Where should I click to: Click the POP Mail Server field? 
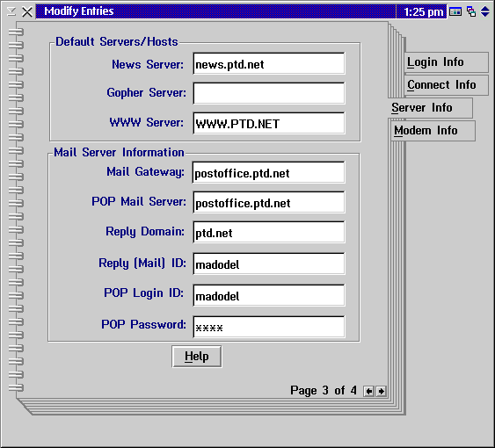(x=269, y=202)
